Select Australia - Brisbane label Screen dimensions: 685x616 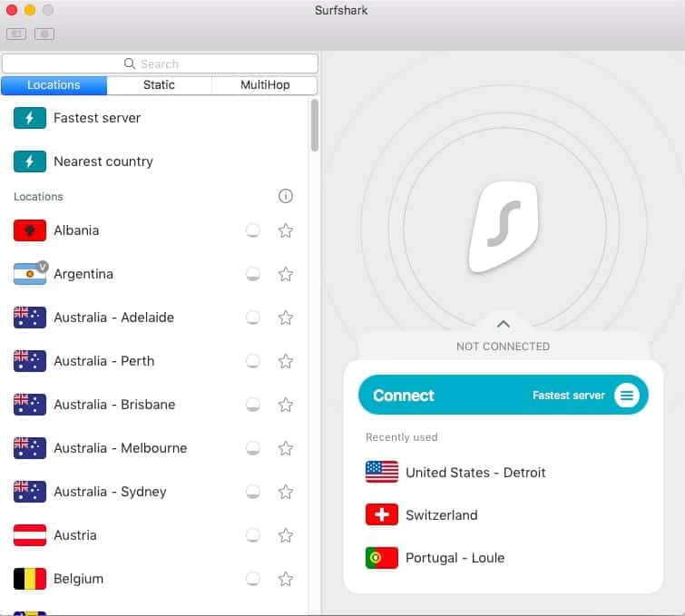click(114, 405)
